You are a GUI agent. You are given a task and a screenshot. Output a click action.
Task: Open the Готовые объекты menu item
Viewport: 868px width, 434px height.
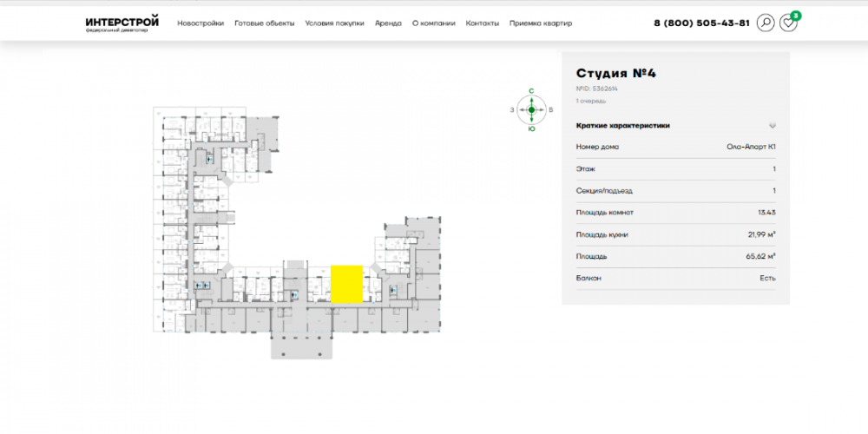(x=264, y=23)
